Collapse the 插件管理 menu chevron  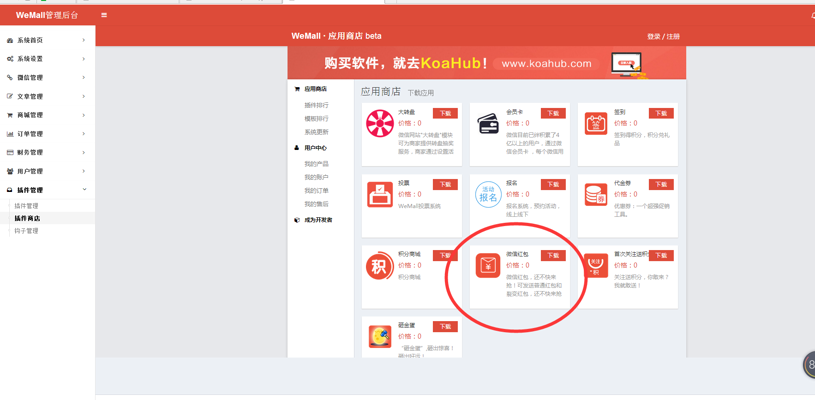[x=84, y=190]
